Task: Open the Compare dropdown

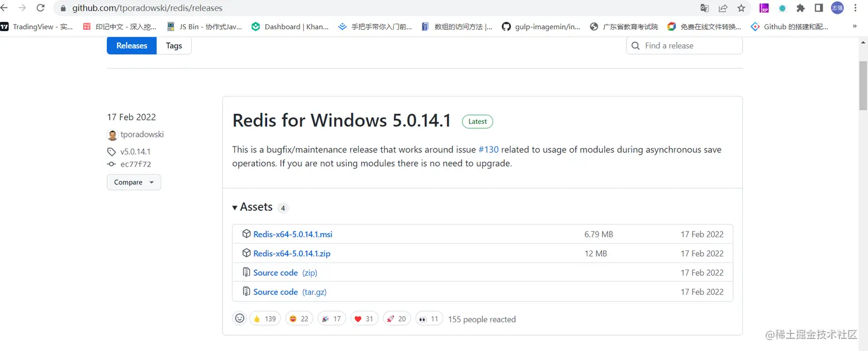Action: 134,182
